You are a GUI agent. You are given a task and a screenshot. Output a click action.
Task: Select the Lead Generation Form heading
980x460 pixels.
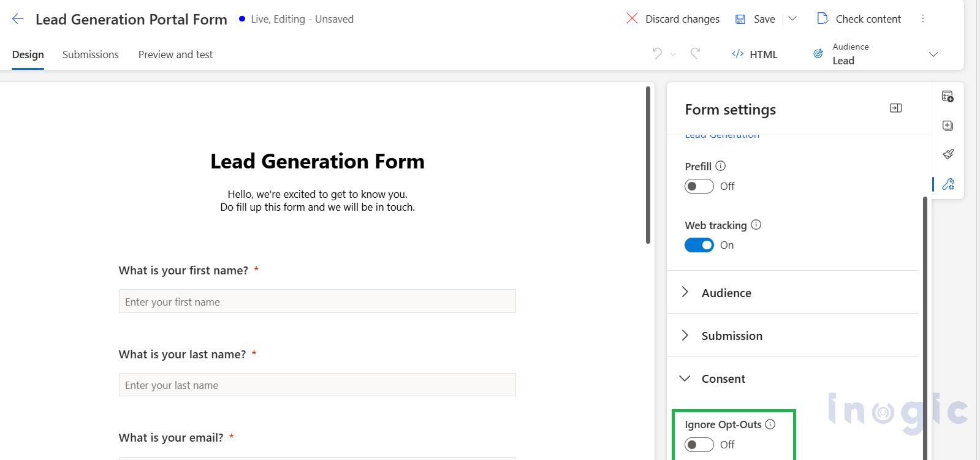click(x=317, y=161)
